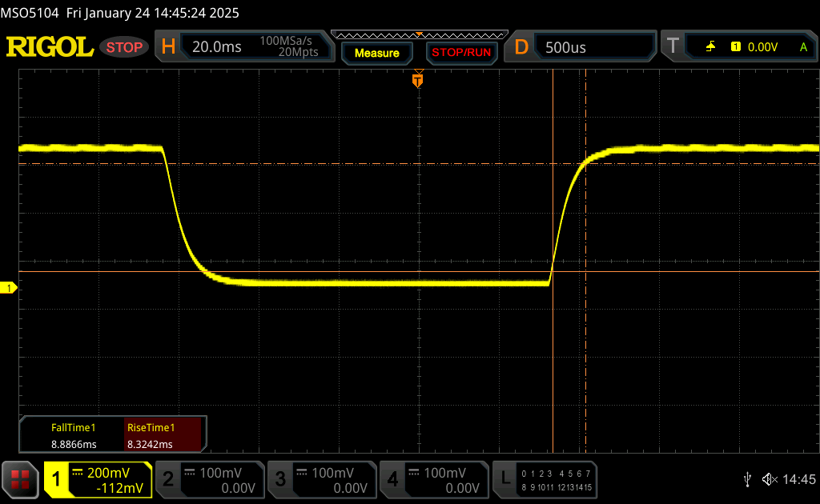Image resolution: width=820 pixels, height=504 pixels.
Task: Open the red function navigation grid icon
Action: tap(20, 479)
